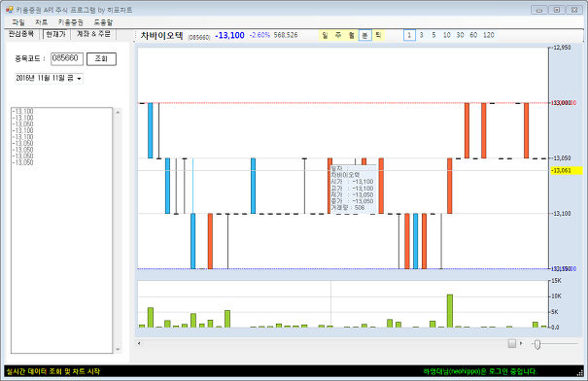Open the 키움증권 menu
This screenshot has height=381, width=588.
(x=71, y=22)
